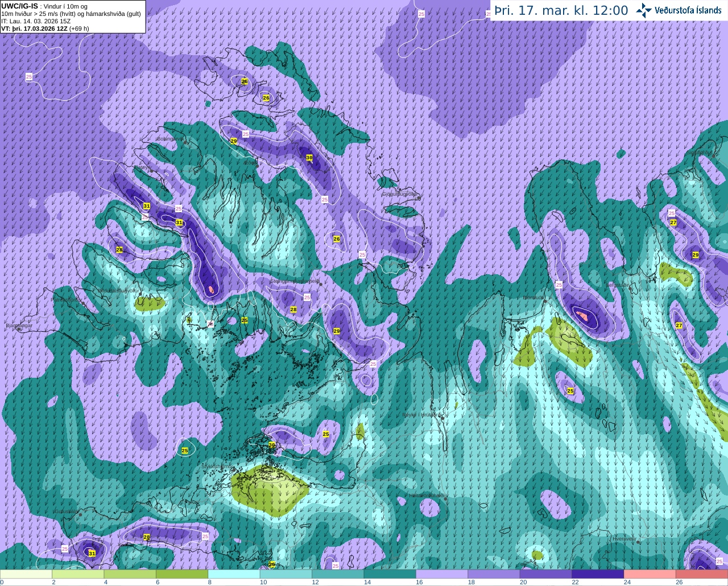
Task: Pick the 12–14 m/s medium teal legend swatch
Action: [x=338, y=573]
